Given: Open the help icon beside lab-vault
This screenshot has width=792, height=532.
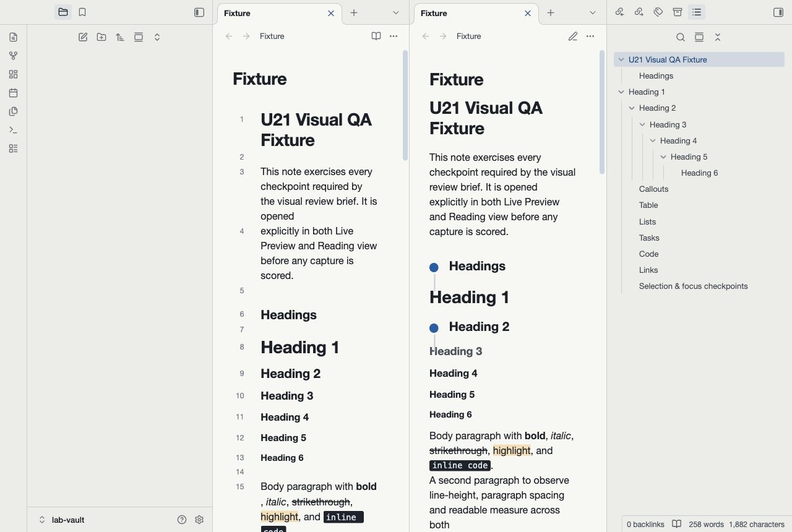Looking at the screenshot, I should click(x=182, y=520).
